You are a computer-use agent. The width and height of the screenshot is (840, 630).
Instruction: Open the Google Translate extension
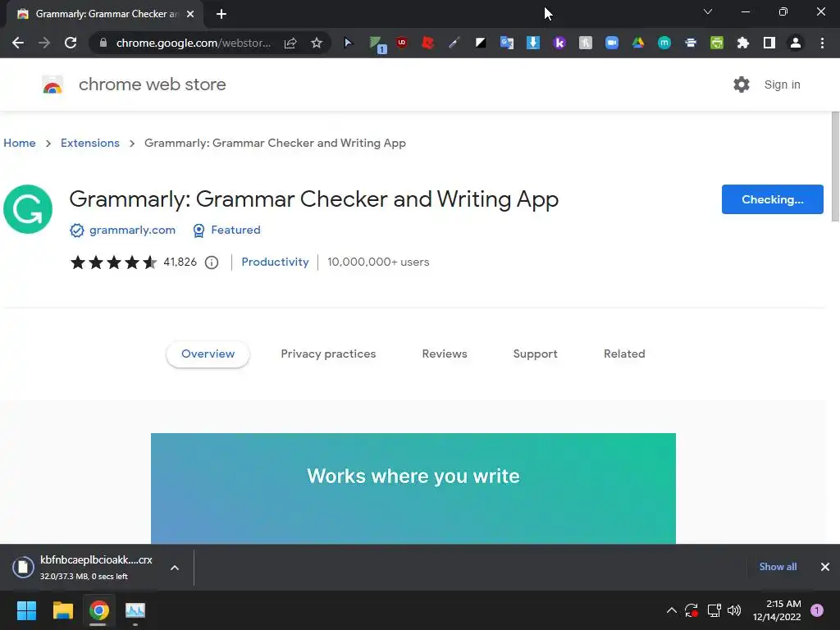[x=507, y=43]
